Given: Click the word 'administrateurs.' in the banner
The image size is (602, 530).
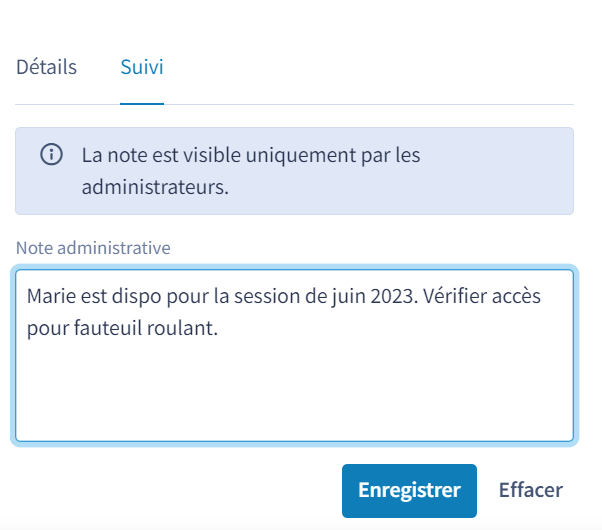Looking at the screenshot, I should (155, 187).
